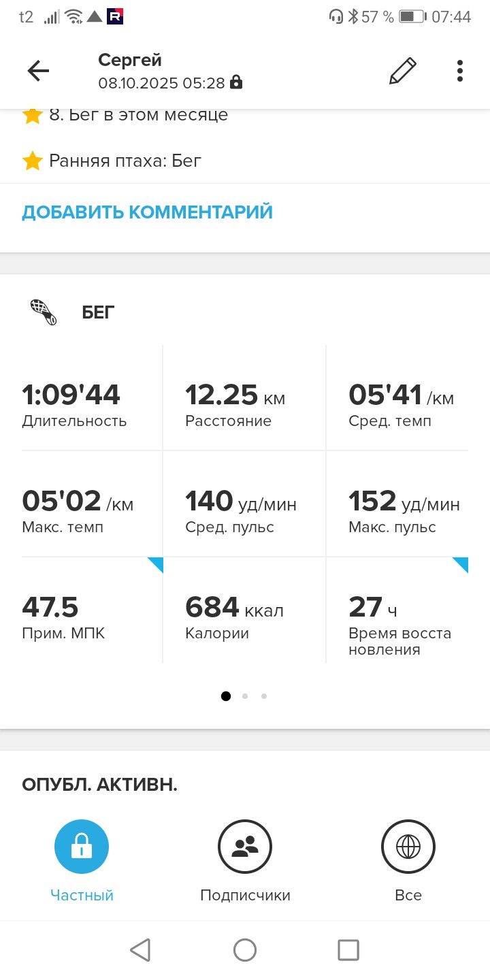Tap the Ранняя птаха: Бег achievement
This screenshot has height=980, width=490.
[x=112, y=161]
